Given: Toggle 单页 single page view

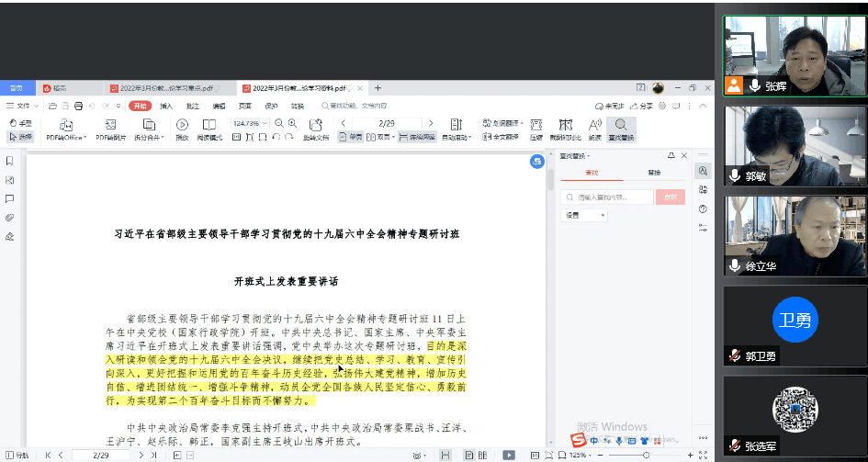Looking at the screenshot, I should point(350,137).
